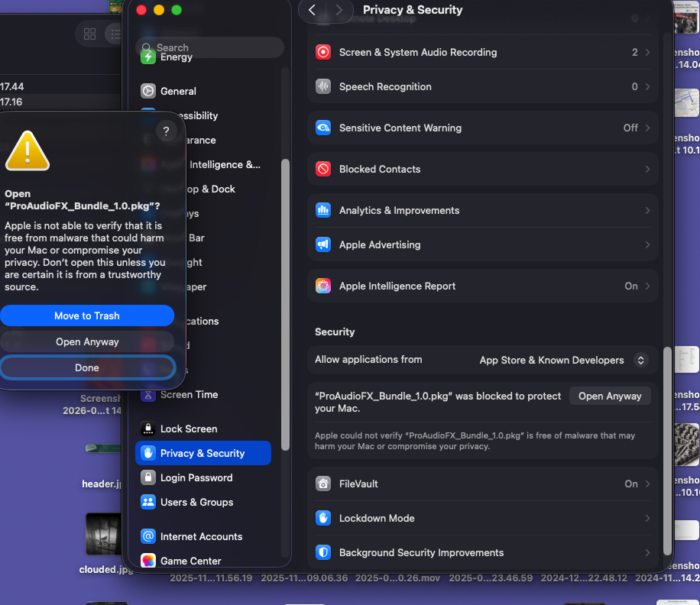
Task: Open Lockdown Mode shield icon
Action: coord(323,518)
